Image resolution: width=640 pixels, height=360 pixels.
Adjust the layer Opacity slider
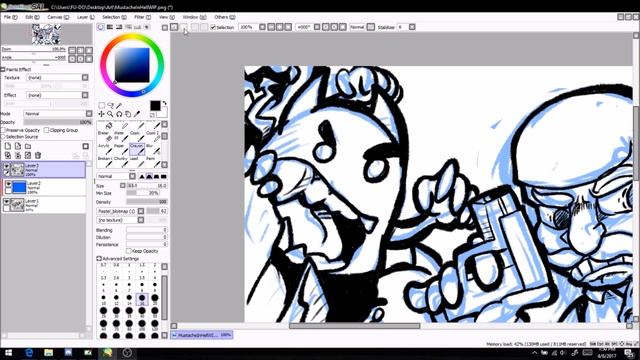pos(58,122)
